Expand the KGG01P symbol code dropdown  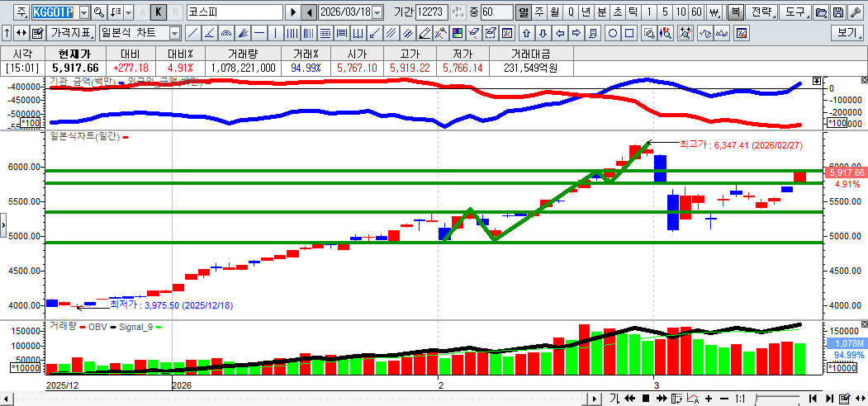pos(83,12)
